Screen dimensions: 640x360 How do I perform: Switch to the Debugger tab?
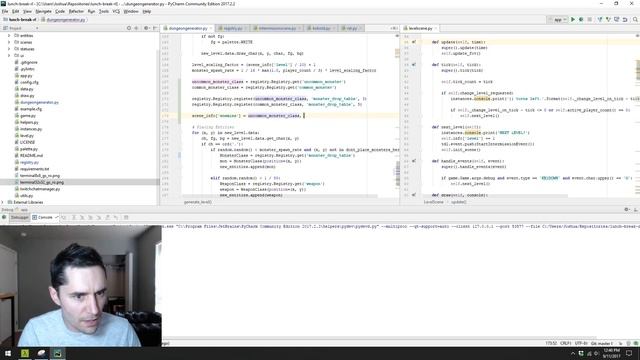(x=19, y=218)
